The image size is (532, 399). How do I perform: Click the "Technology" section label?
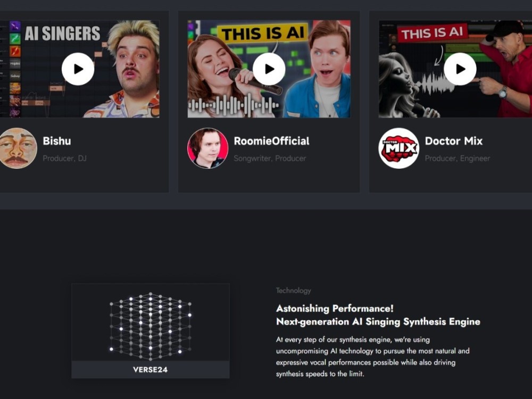(294, 290)
